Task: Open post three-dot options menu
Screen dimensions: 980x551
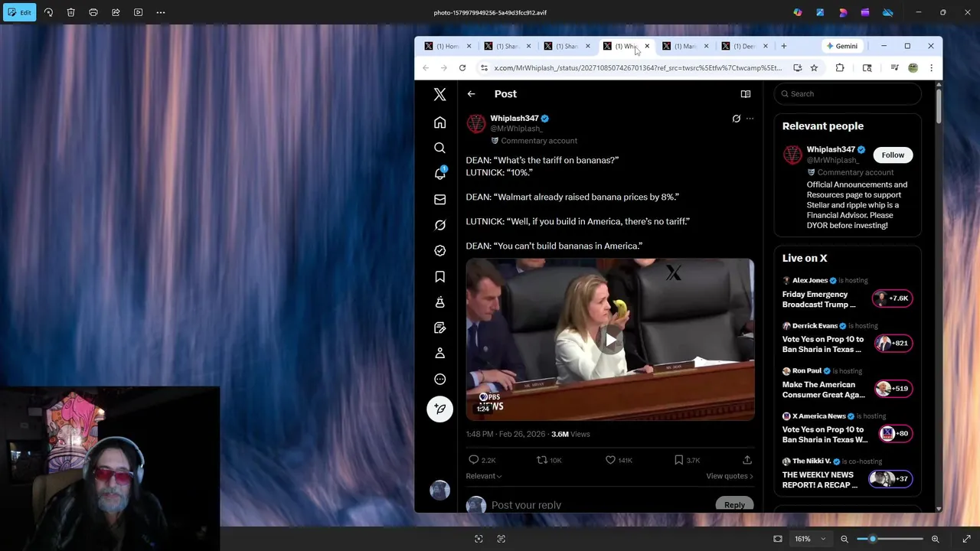Action: point(750,119)
